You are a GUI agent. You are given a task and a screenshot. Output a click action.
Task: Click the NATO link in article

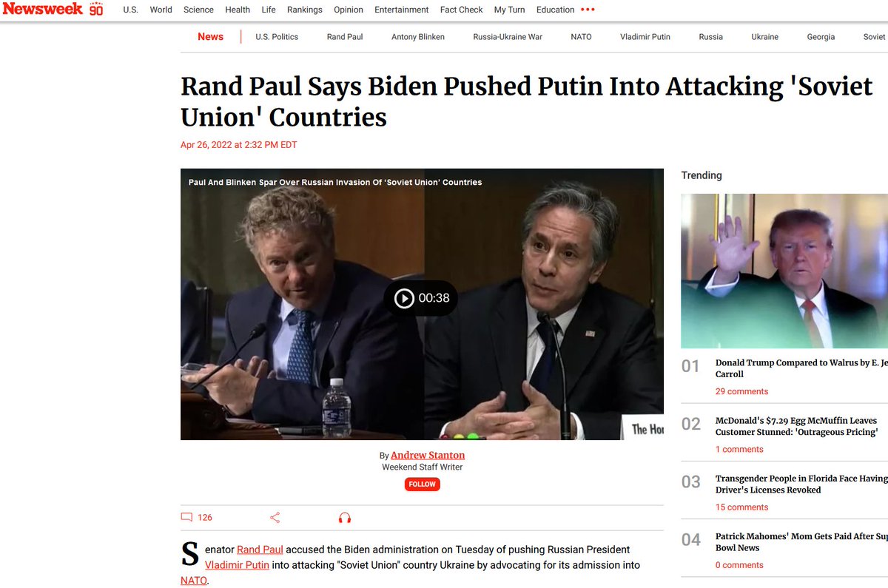(193, 581)
